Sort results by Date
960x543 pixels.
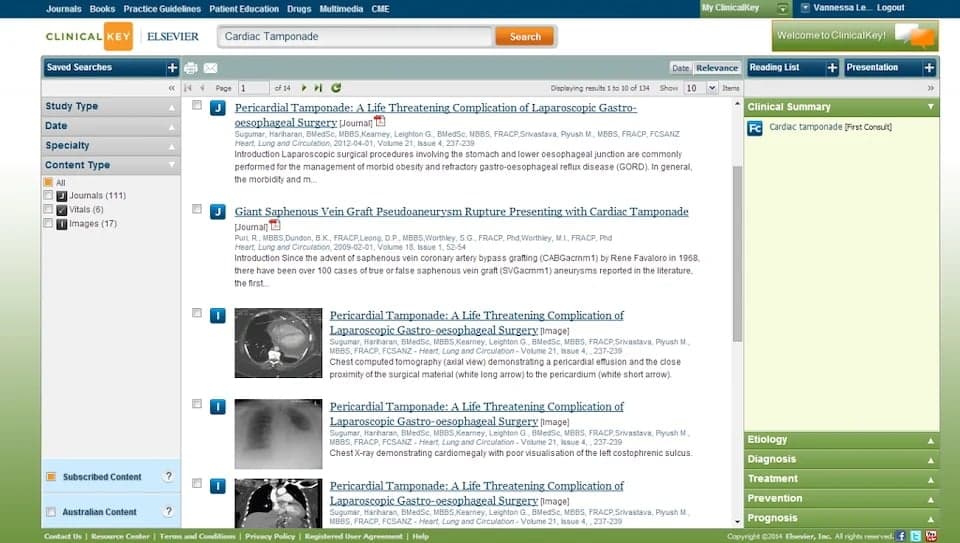point(681,68)
